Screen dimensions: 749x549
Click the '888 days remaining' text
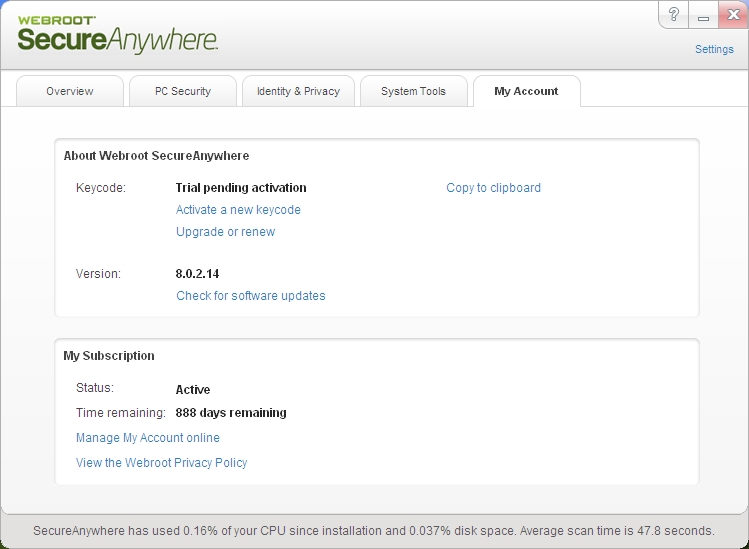tap(231, 413)
